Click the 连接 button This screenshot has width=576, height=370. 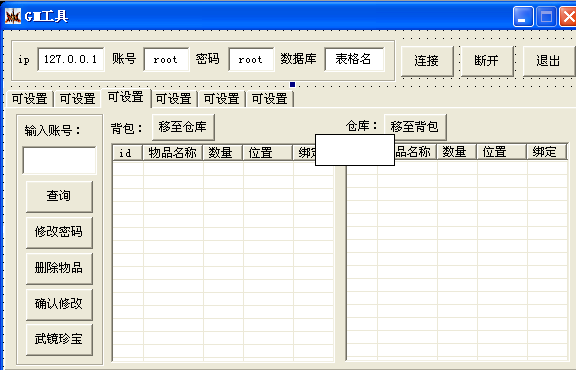[427, 61]
